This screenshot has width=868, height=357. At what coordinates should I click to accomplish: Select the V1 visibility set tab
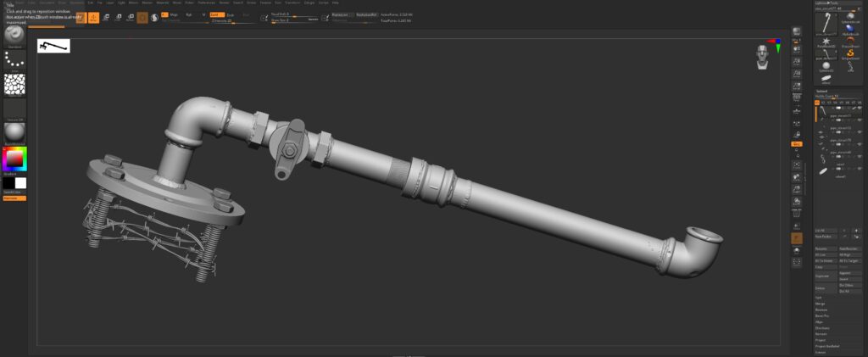pos(817,103)
